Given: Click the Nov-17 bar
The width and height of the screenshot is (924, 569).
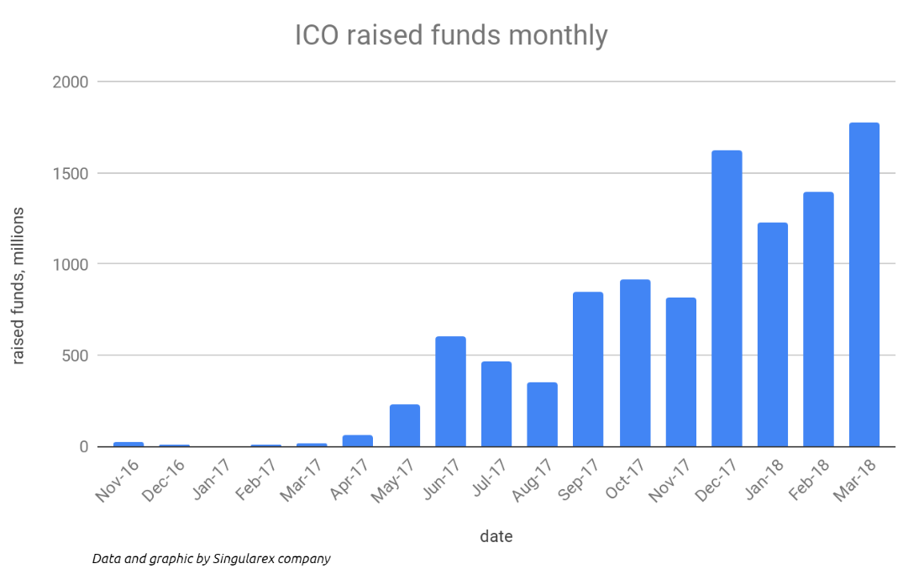Looking at the screenshot, I should pos(680,372).
